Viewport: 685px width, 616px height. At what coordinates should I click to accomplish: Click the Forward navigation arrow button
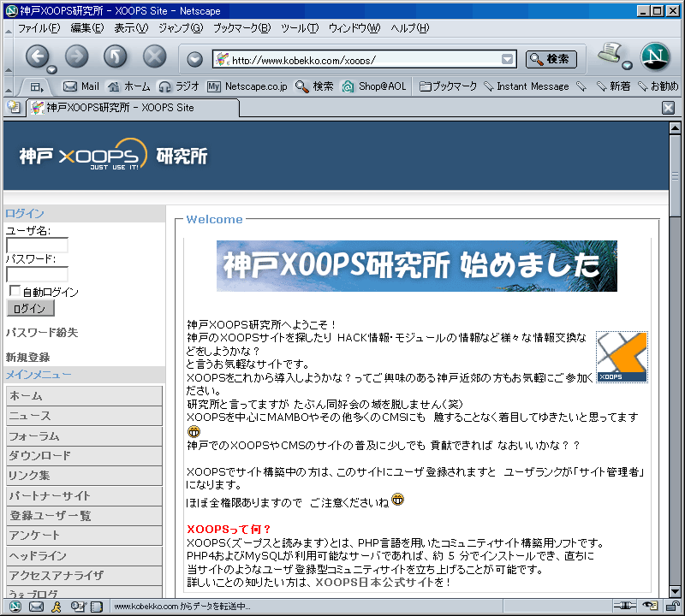tap(76, 56)
